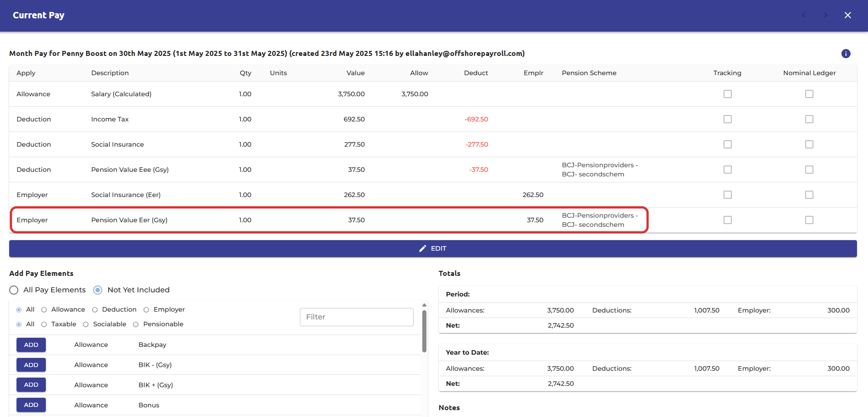This screenshot has width=868, height=417.
Task: Tick Tracking checkbox for Social Insurance deduction
Action: [727, 144]
